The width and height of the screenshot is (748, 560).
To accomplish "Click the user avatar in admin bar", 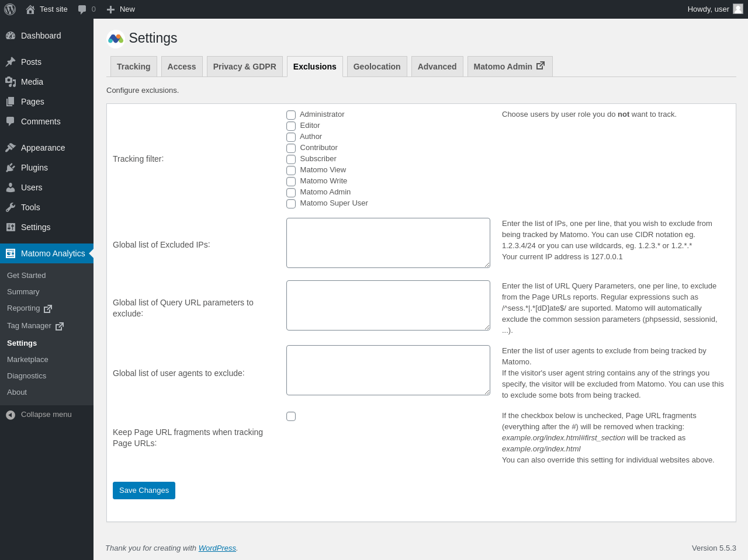I will pos(738,9).
